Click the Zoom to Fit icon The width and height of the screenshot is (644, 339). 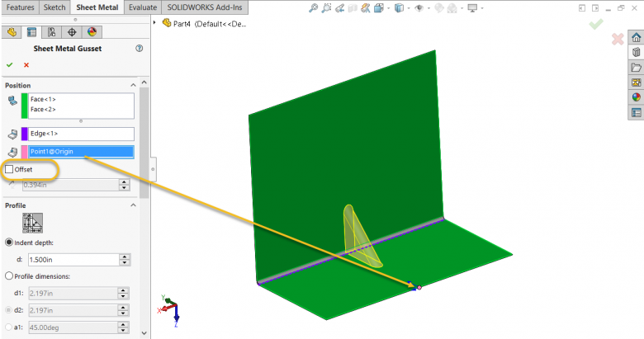tap(313, 7)
